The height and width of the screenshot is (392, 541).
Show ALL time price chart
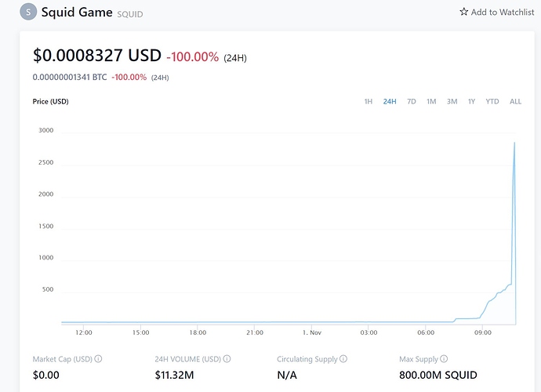click(515, 101)
